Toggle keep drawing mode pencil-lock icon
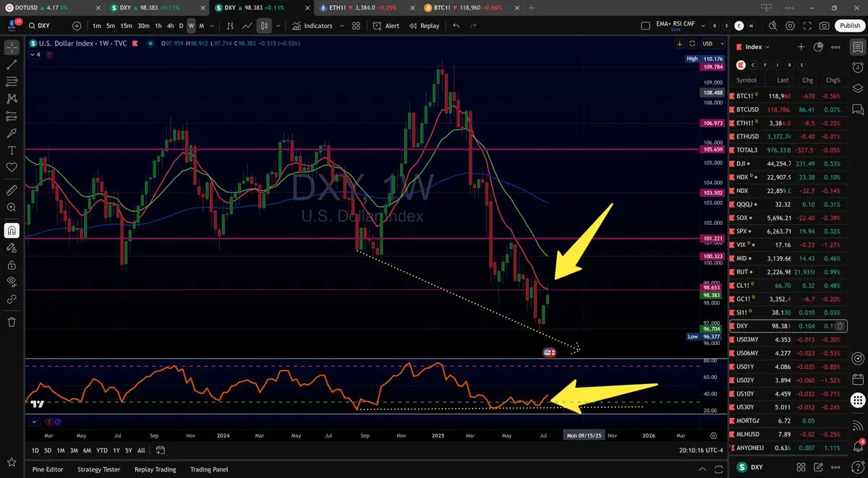 [12, 247]
